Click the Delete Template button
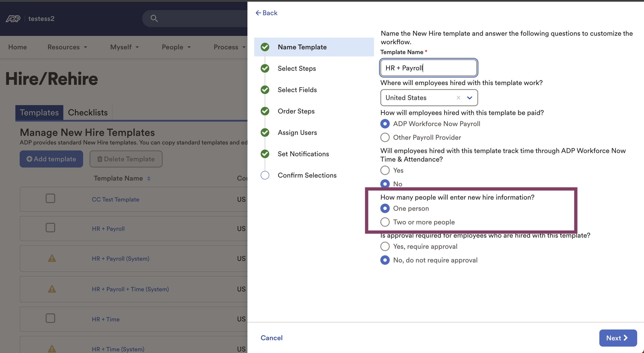The width and height of the screenshot is (644, 353). (x=126, y=159)
